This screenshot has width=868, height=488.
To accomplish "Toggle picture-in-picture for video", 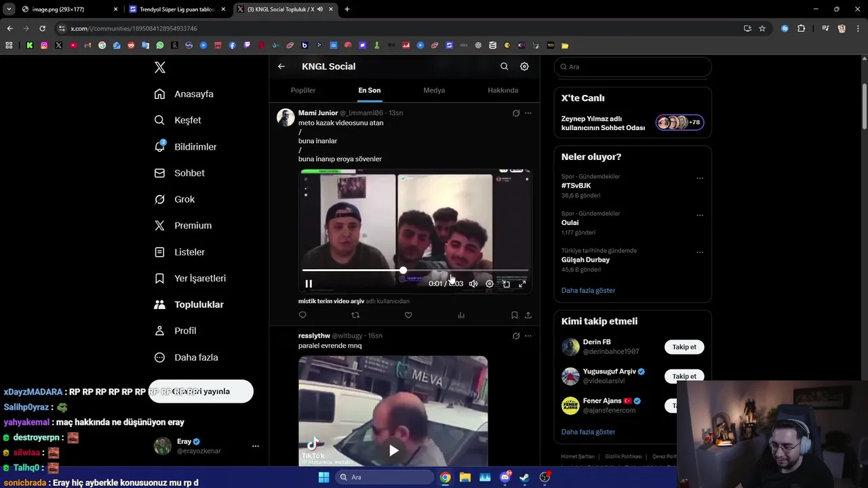I will tap(506, 284).
